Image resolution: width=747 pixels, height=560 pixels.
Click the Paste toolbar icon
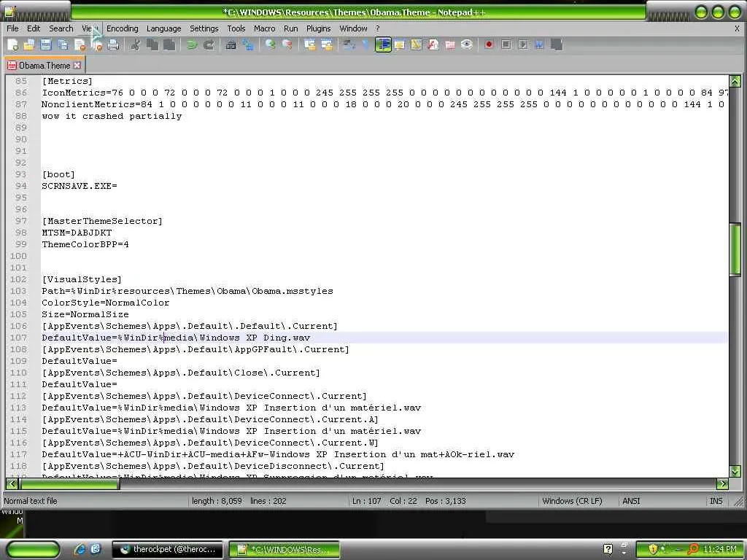click(x=169, y=44)
